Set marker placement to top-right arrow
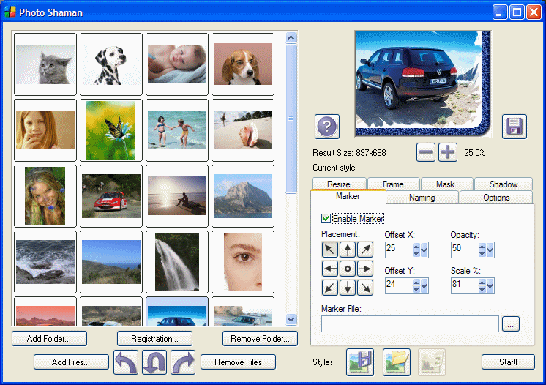 (365, 249)
